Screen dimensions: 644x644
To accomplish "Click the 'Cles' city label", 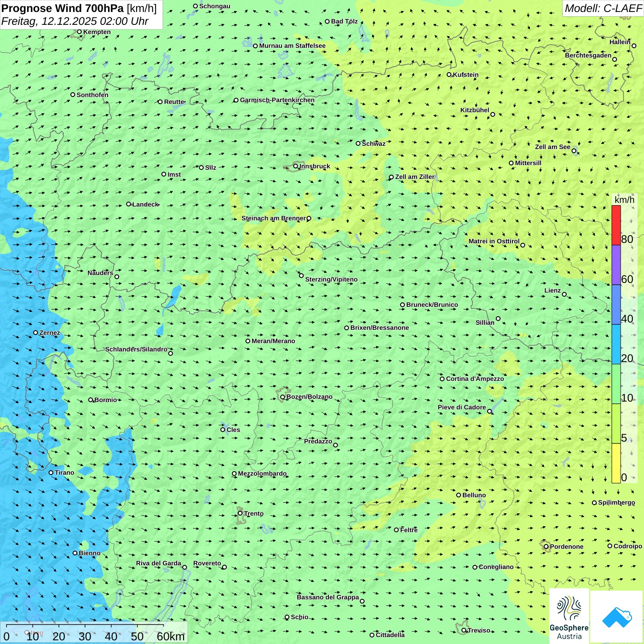I will (233, 430).
